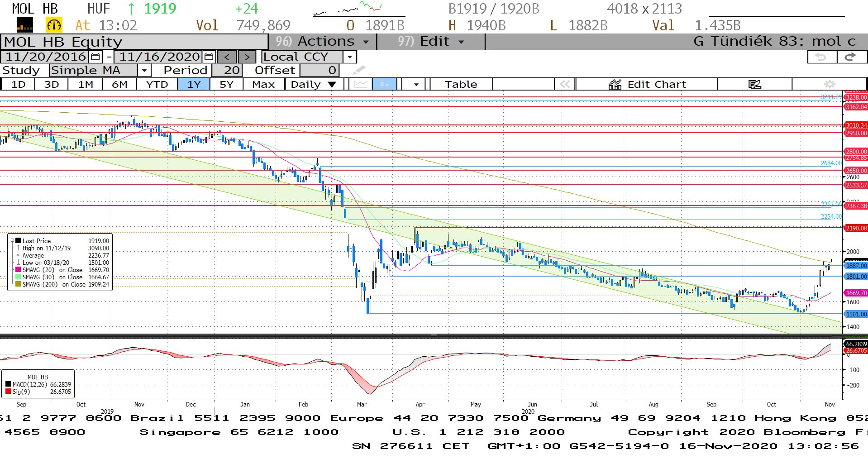
Task: Shift the date range forward with right arrow
Action: click(247, 57)
